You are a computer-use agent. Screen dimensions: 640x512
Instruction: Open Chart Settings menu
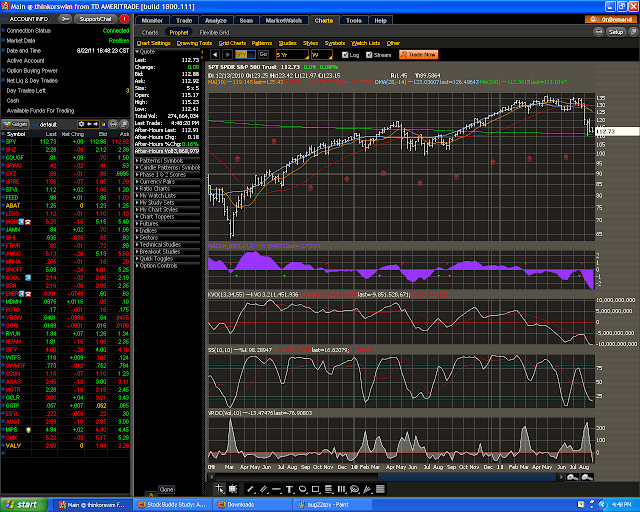153,43
